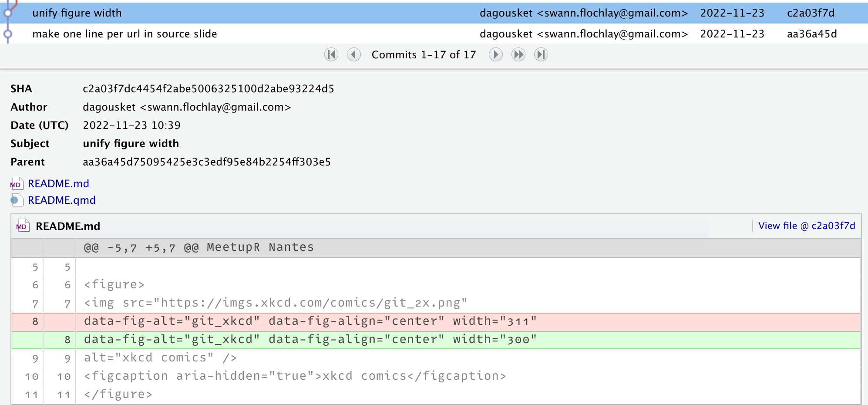
Task: Click the diff hunk header MeetupR Nantes
Action: 198,247
